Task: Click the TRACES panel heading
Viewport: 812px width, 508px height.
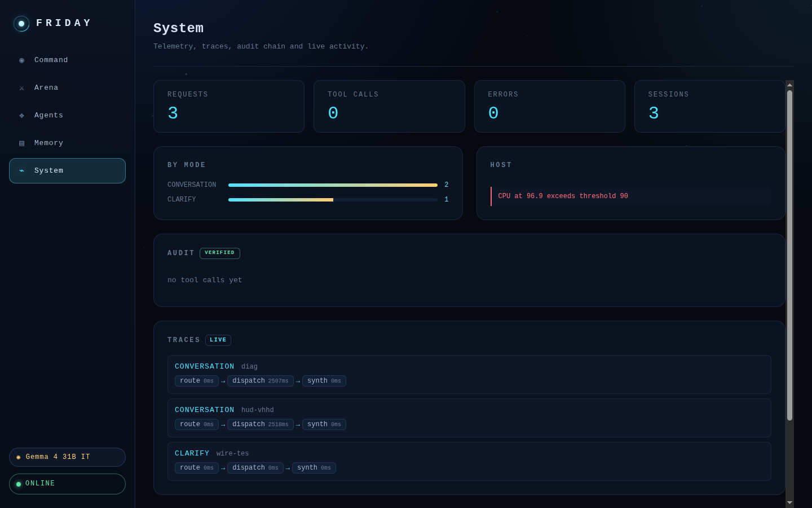Action: [184, 340]
